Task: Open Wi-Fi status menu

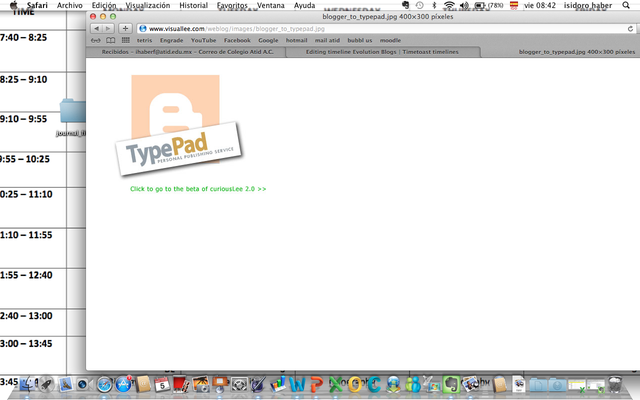Action: (449, 5)
